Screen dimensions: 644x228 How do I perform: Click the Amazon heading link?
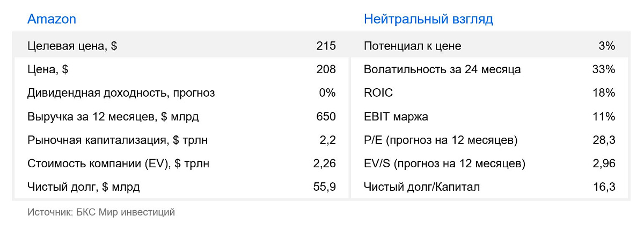[x=52, y=19]
